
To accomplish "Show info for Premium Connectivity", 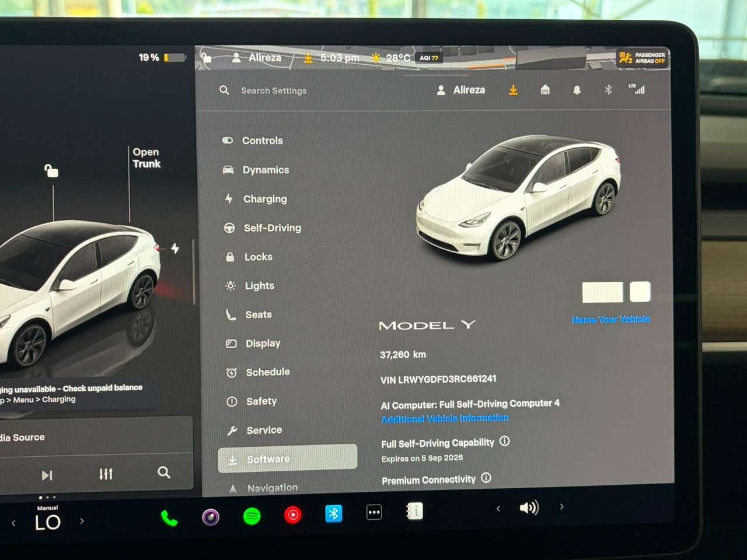I will [486, 478].
